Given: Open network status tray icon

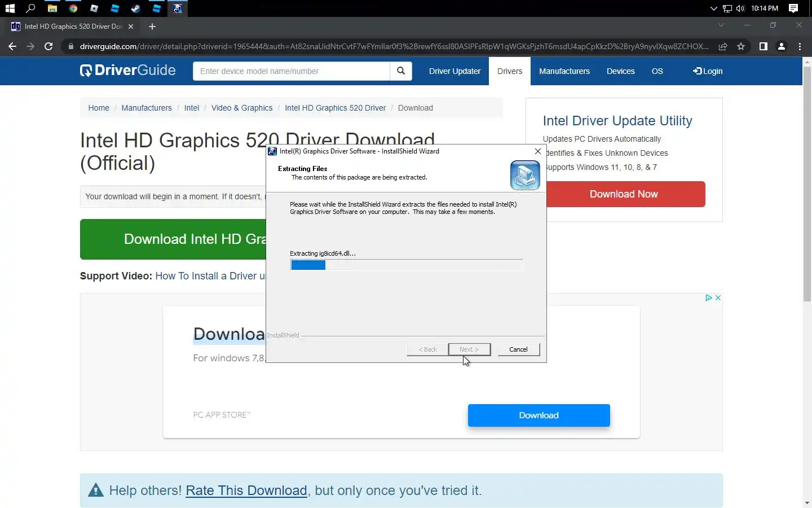Looking at the screenshot, I should [x=727, y=8].
